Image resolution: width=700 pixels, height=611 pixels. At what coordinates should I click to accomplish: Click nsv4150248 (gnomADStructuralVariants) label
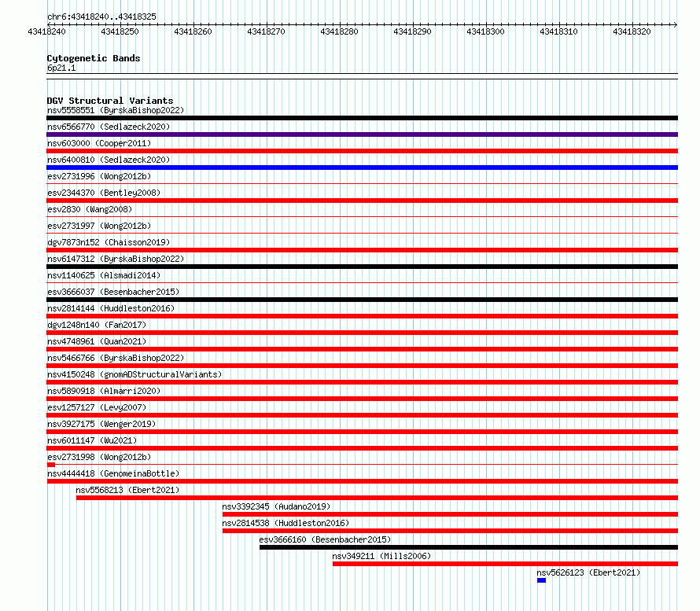coord(134,374)
